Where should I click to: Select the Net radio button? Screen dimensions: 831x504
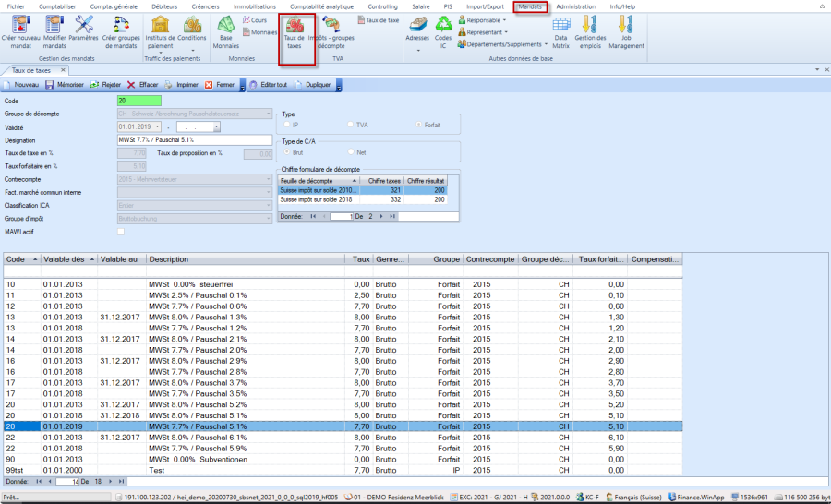point(350,151)
